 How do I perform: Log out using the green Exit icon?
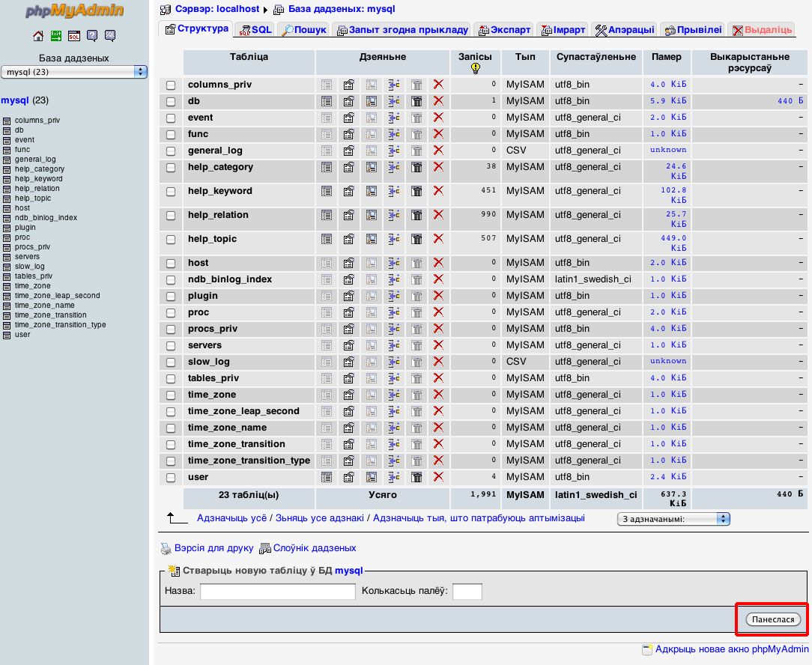56,36
